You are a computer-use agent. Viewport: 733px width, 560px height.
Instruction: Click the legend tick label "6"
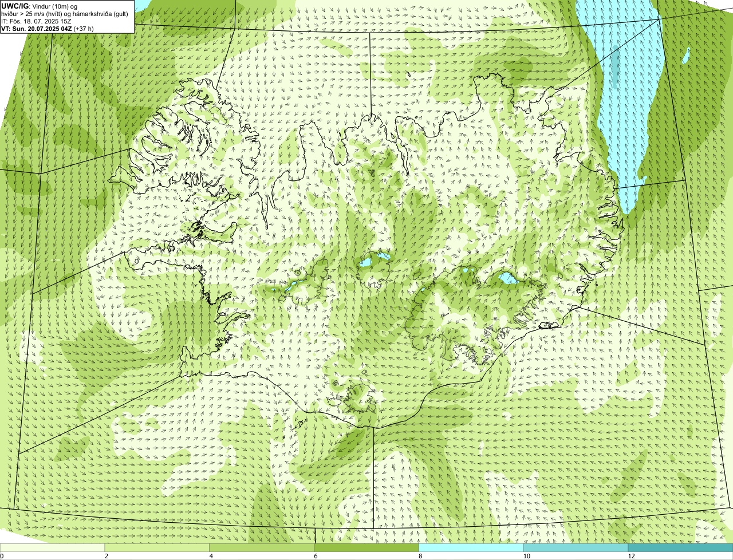click(x=316, y=556)
